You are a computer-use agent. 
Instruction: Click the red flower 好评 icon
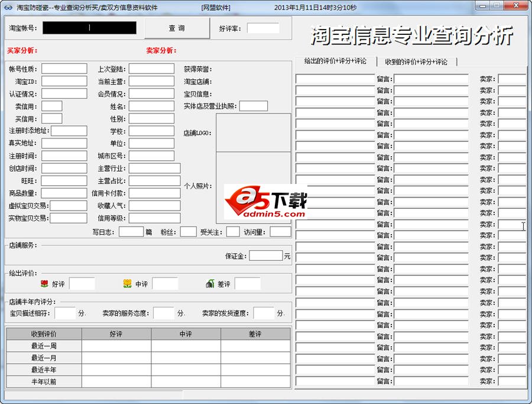(44, 283)
